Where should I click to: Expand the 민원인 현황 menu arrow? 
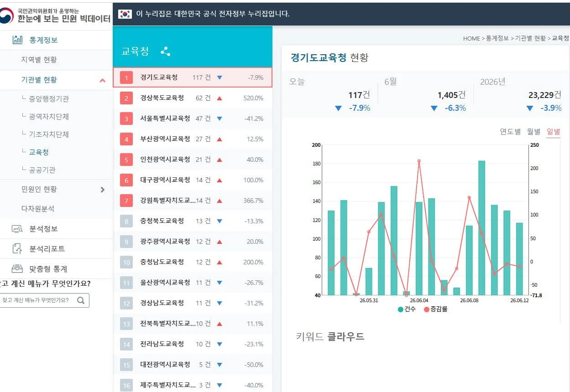coord(103,190)
